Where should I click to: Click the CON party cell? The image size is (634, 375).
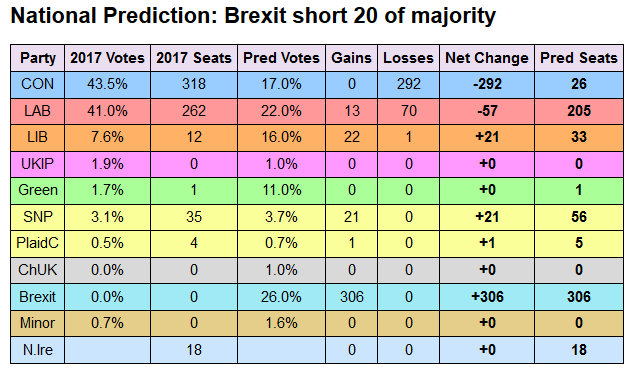pos(38,84)
